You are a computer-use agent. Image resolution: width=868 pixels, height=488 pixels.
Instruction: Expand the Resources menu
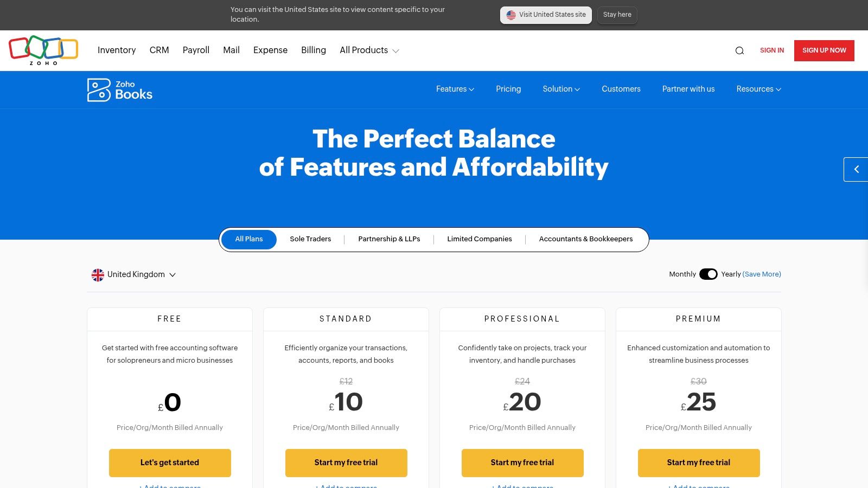(758, 89)
